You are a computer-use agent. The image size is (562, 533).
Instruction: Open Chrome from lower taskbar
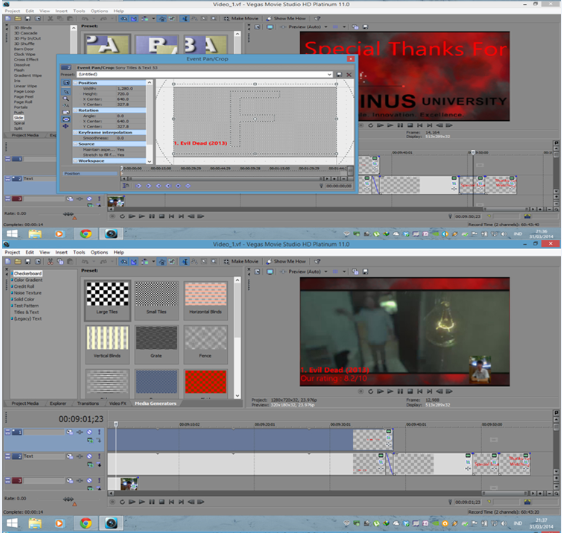[x=85, y=523]
